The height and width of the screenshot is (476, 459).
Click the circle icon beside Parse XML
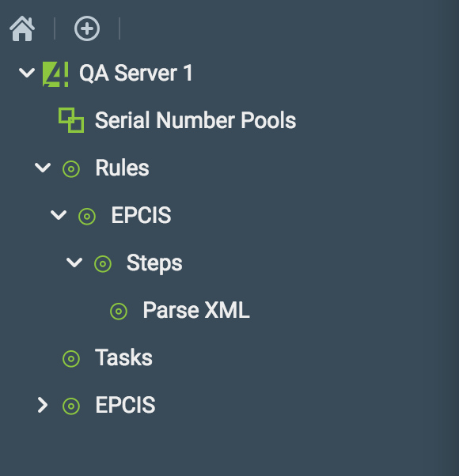pos(119,312)
